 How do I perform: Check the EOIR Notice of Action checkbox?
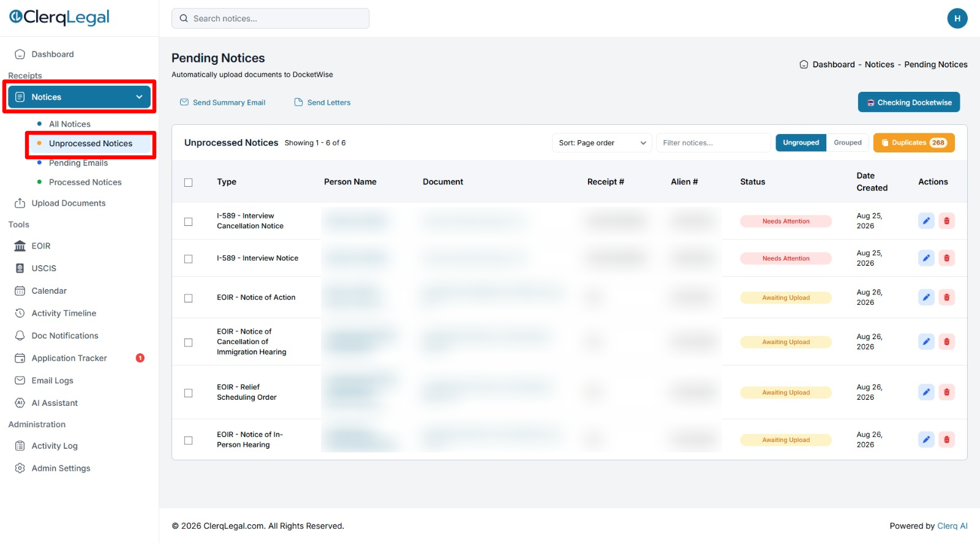coord(189,298)
